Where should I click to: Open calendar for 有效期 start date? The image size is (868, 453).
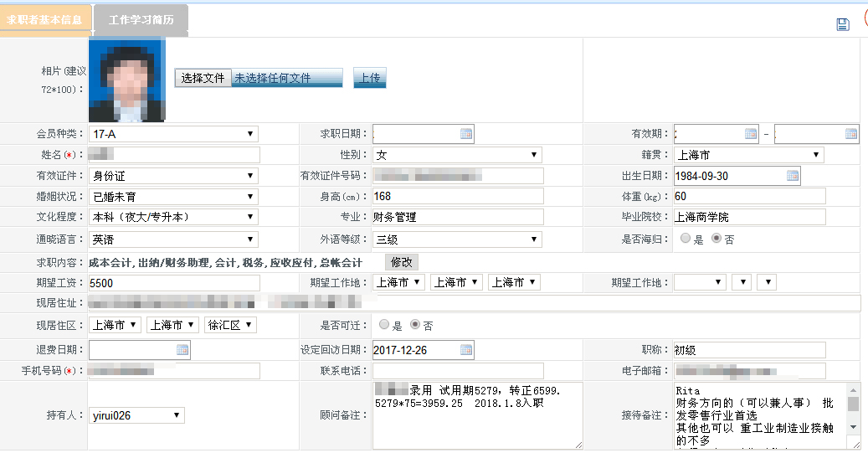[x=751, y=133]
